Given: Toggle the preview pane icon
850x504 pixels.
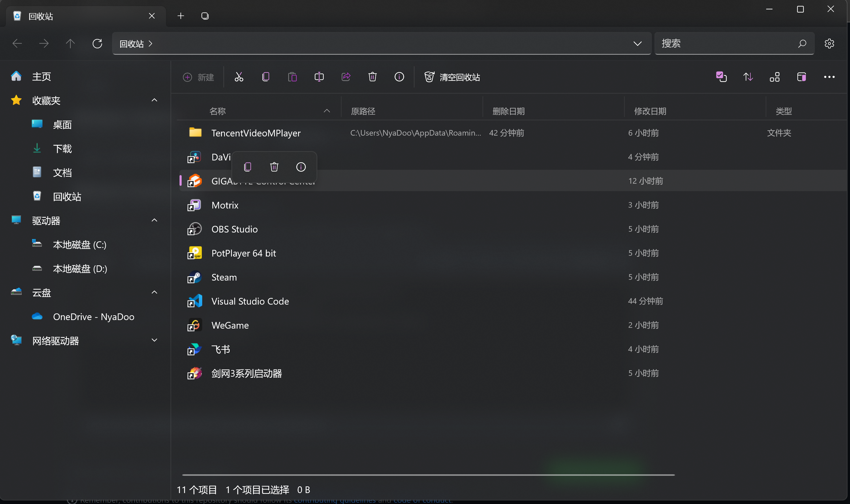Looking at the screenshot, I should click(x=801, y=77).
